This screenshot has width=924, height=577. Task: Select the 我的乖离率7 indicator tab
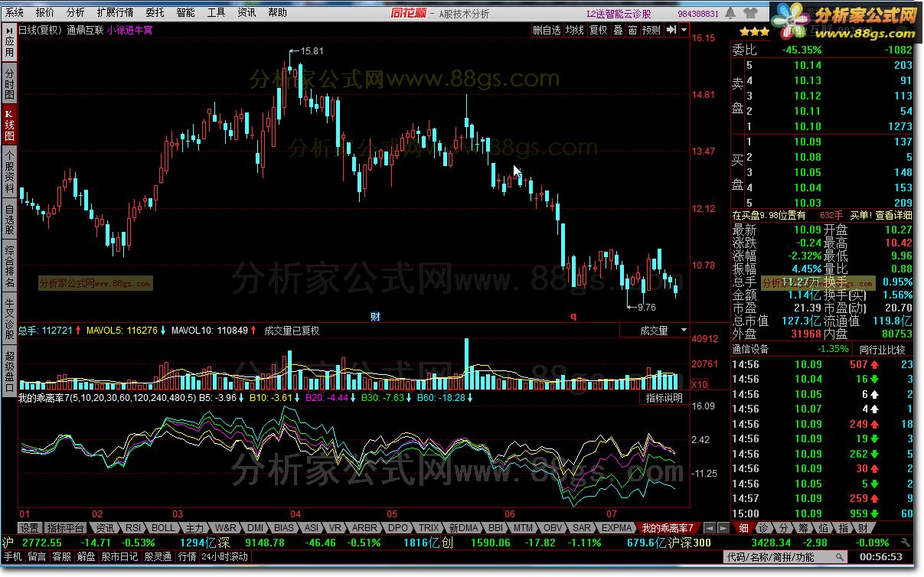[668, 528]
